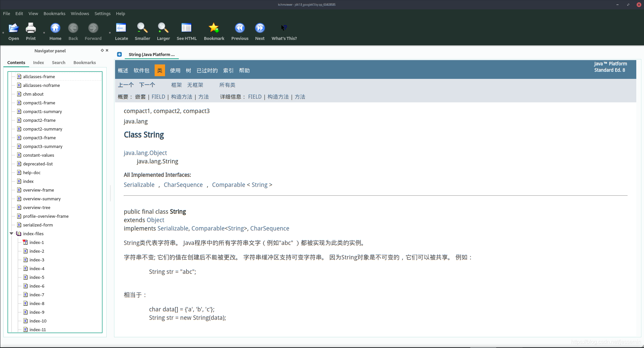644x348 pixels.
Task: Click the Back navigation icon
Action: 73,32
